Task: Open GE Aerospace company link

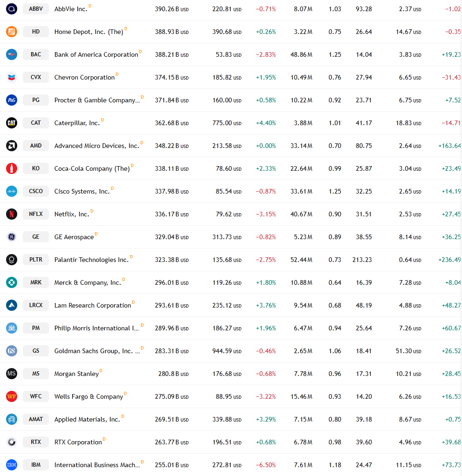Action: pyautogui.click(x=74, y=237)
